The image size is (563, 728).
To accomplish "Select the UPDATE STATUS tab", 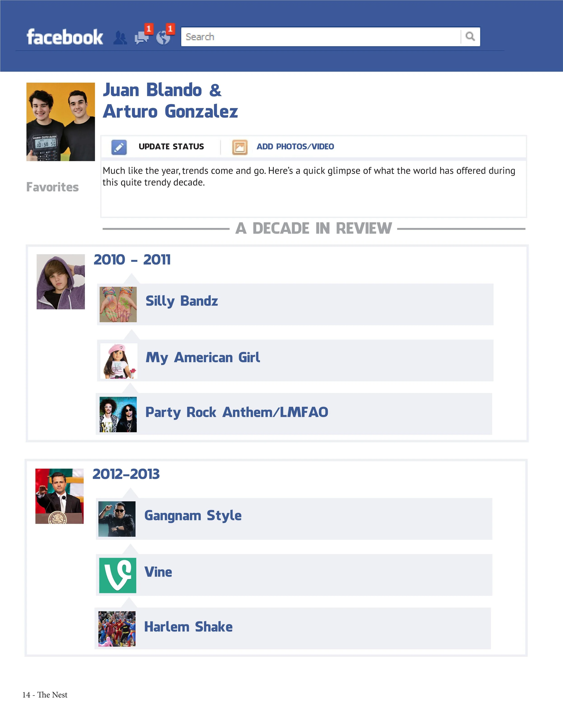I will [x=171, y=147].
